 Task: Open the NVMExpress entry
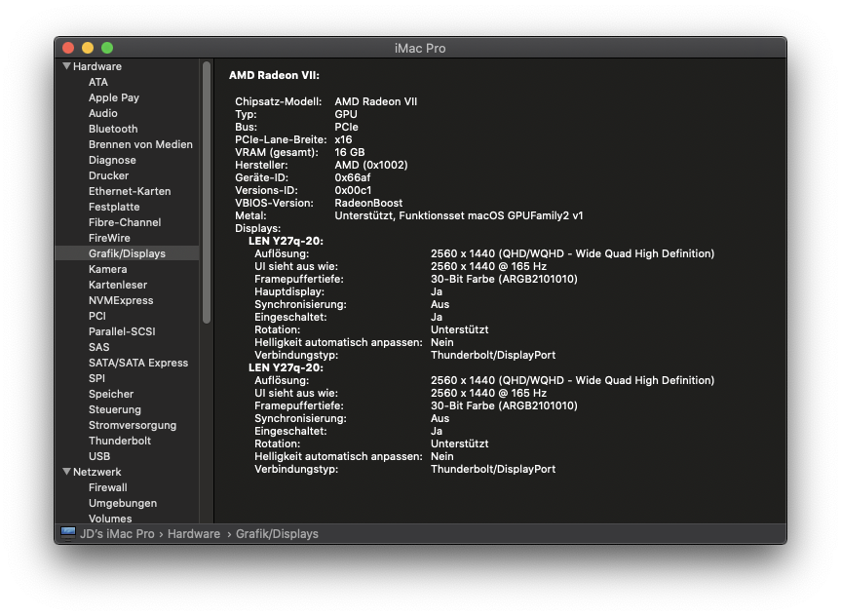pyautogui.click(x=121, y=300)
